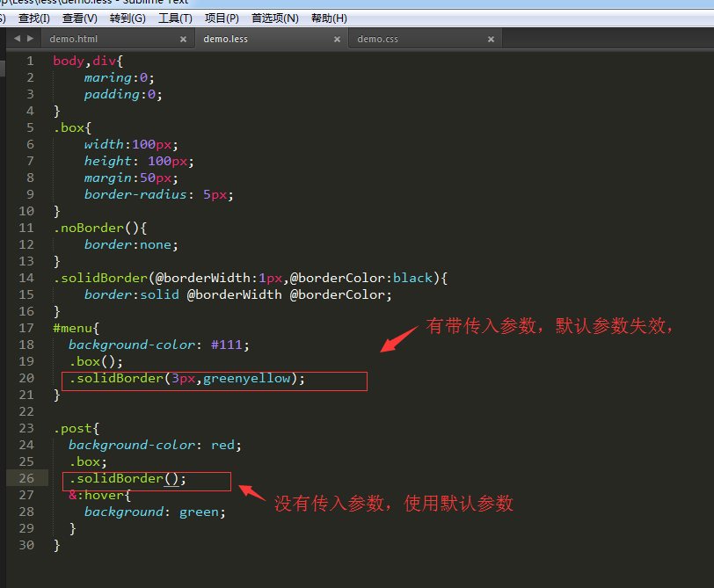Viewport: 714px width, 588px height.
Task: Open the 工具(T) menu
Action: [175, 18]
